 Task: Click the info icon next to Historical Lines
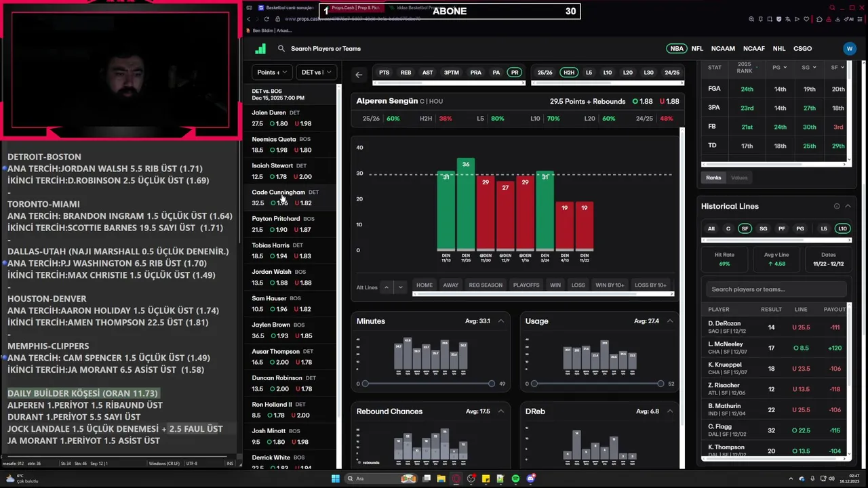coord(837,206)
